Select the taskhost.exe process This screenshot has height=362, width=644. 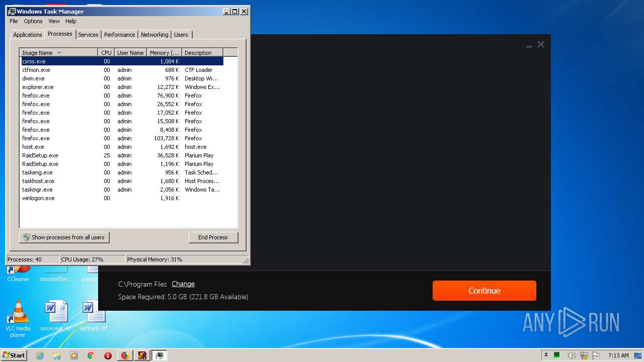coord(121,181)
